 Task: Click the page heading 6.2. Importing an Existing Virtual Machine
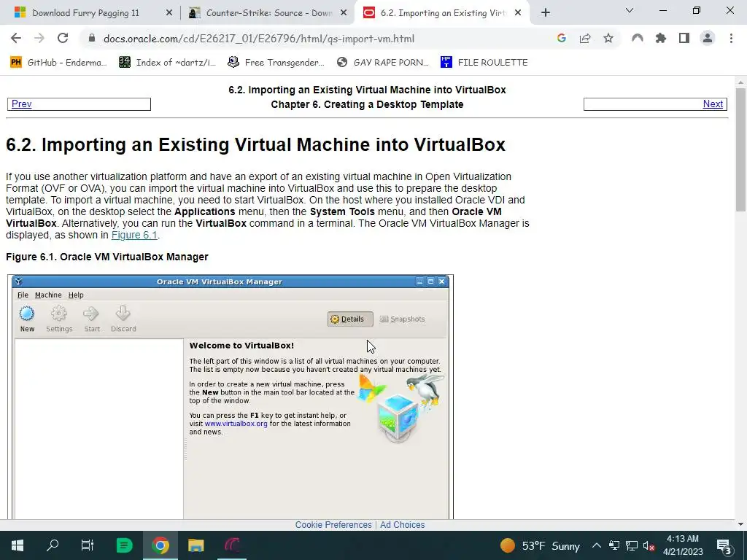[255, 145]
